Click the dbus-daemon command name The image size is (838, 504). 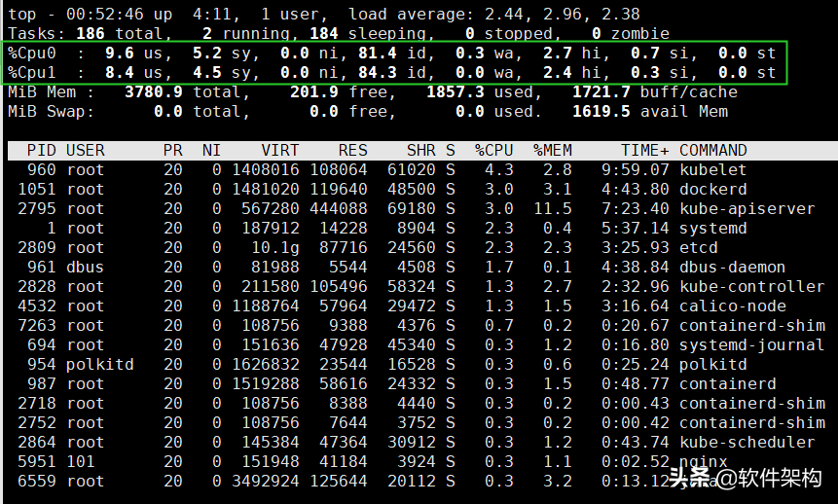click(x=732, y=268)
